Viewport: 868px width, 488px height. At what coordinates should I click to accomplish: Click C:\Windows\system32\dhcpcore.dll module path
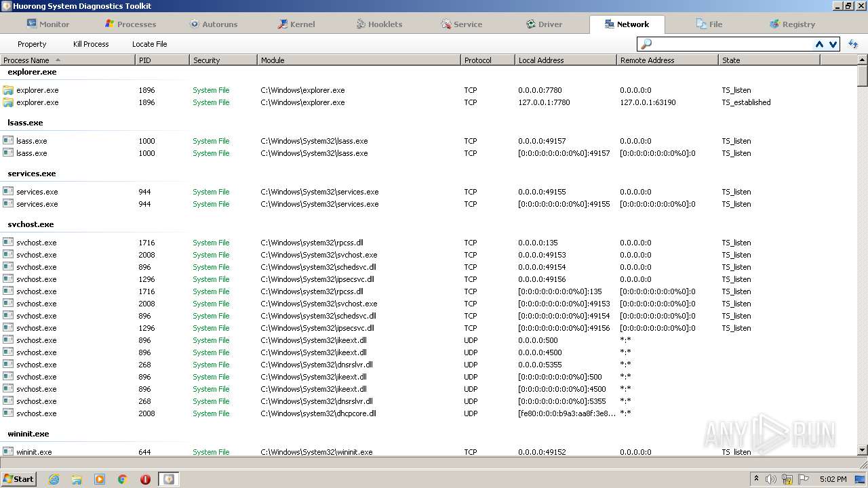318,413
